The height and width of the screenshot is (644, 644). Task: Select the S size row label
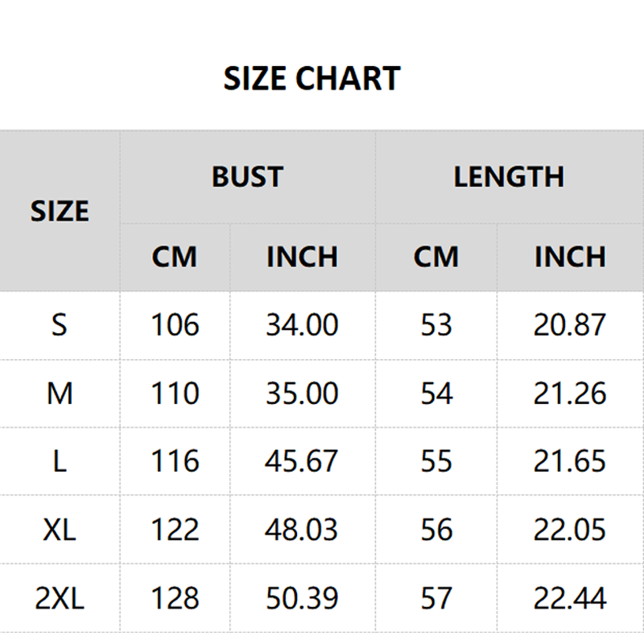60,325
